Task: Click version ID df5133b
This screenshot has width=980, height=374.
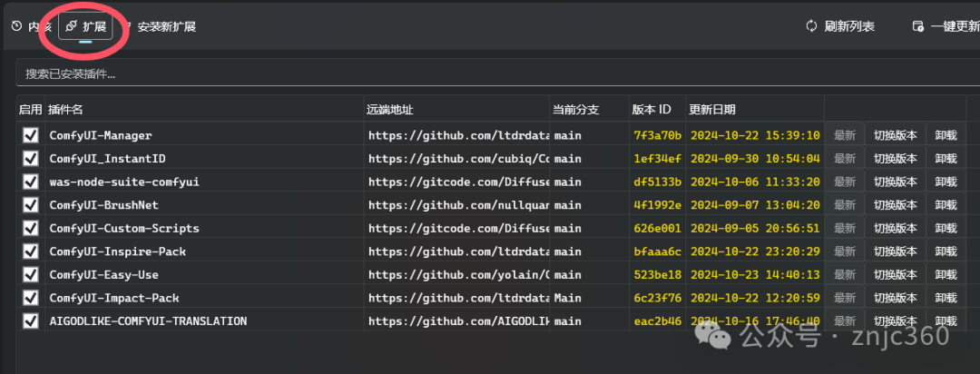Action: pyautogui.click(x=658, y=182)
